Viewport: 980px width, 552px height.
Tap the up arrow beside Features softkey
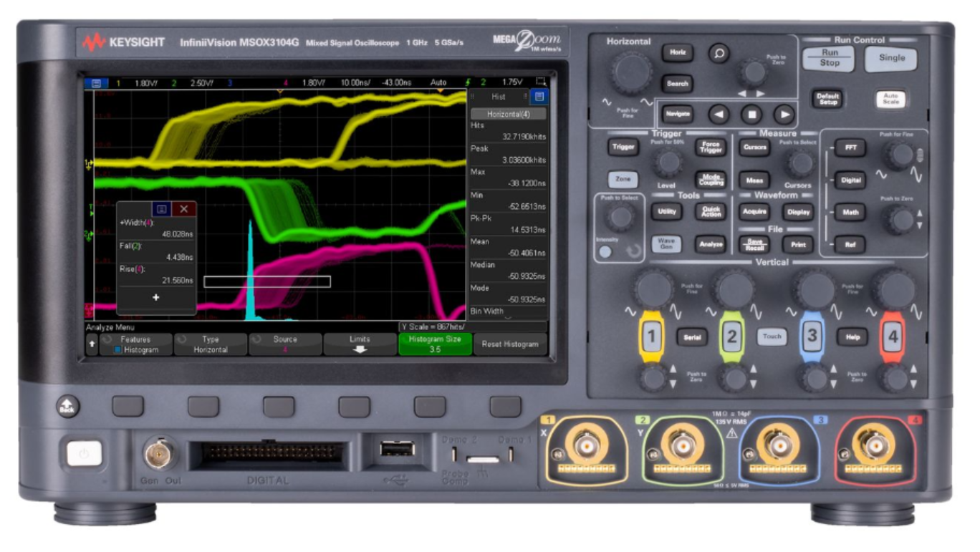(92, 344)
